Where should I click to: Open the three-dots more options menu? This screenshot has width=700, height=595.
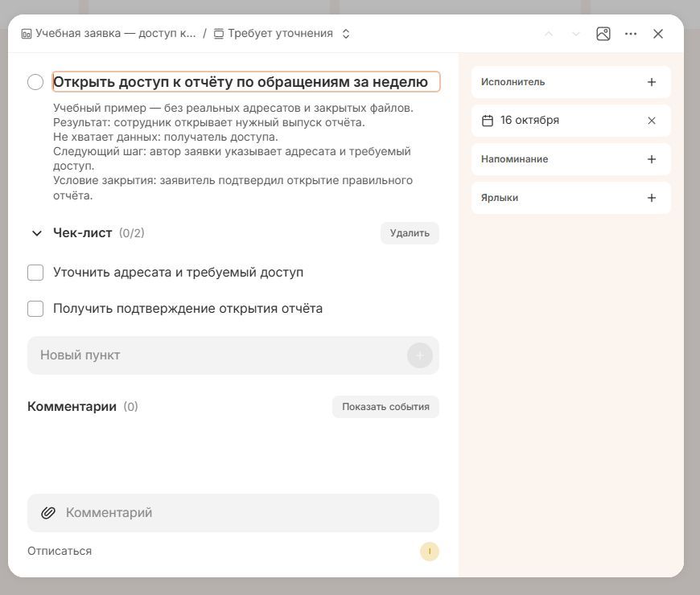631,34
